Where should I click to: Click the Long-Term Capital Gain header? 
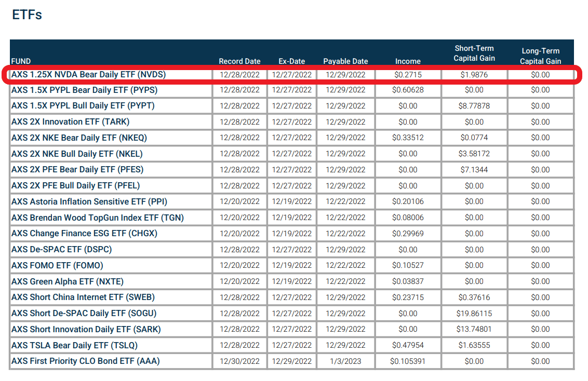pyautogui.click(x=540, y=56)
